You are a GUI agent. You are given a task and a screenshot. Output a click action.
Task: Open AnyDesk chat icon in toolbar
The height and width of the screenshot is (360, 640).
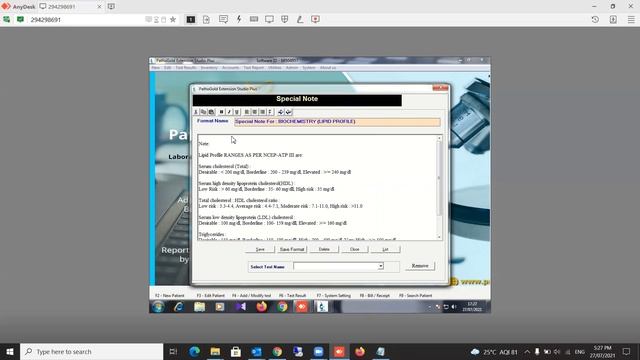[223, 19]
